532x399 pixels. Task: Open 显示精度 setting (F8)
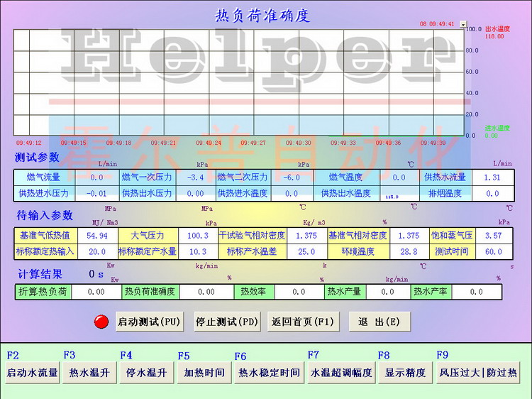pyautogui.click(x=405, y=373)
